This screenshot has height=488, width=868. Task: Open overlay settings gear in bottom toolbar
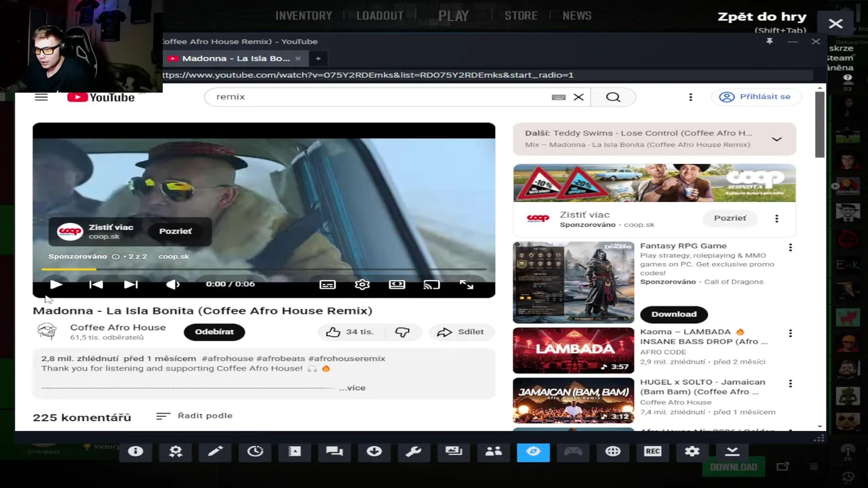(692, 451)
